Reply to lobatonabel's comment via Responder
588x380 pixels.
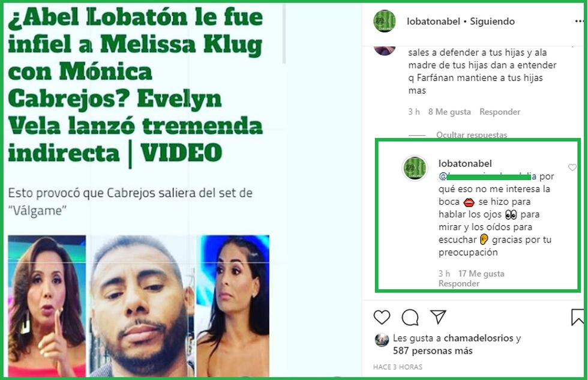(x=458, y=283)
